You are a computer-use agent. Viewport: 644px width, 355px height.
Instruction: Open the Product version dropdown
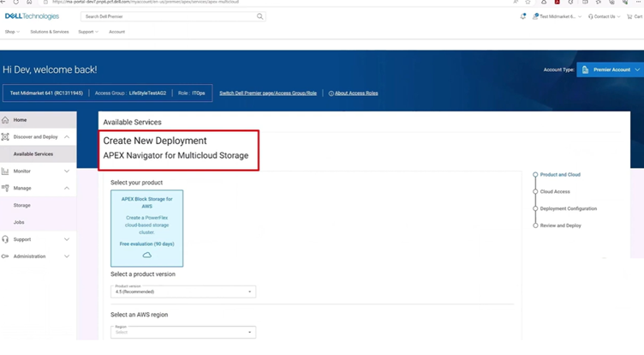click(183, 292)
